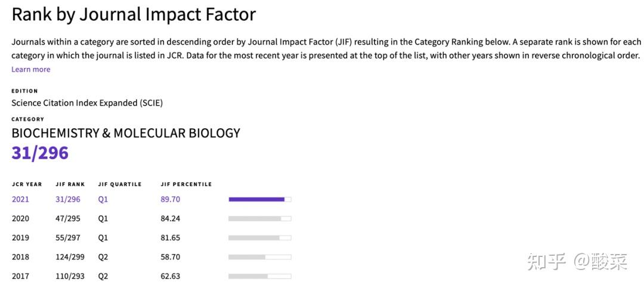Click the 2018 percentile bar
The height and width of the screenshot is (288, 644).
[259, 257]
